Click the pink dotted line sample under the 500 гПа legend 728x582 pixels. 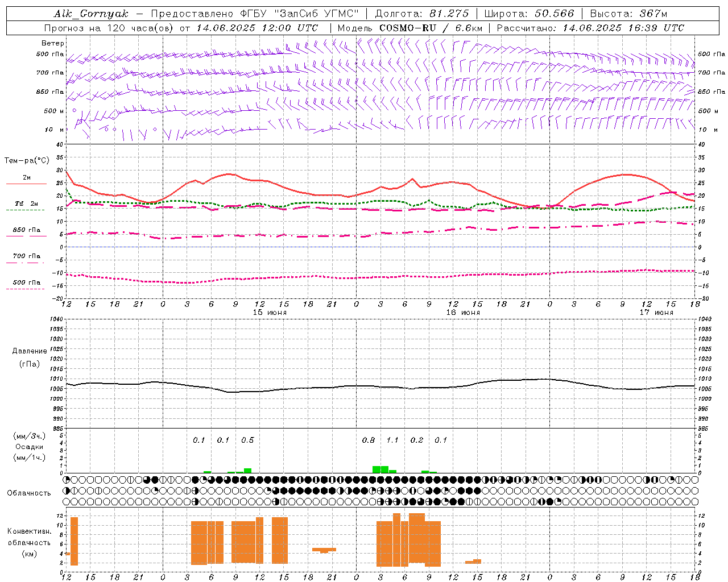click(26, 289)
